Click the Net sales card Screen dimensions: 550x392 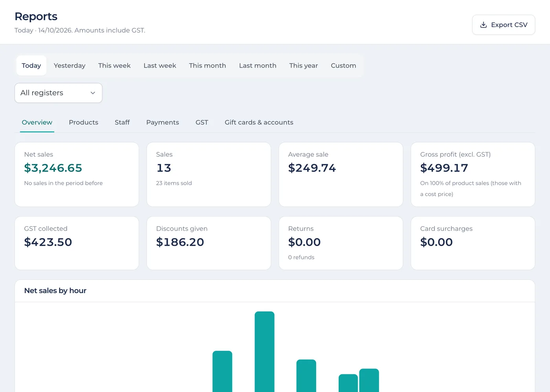pyautogui.click(x=77, y=175)
